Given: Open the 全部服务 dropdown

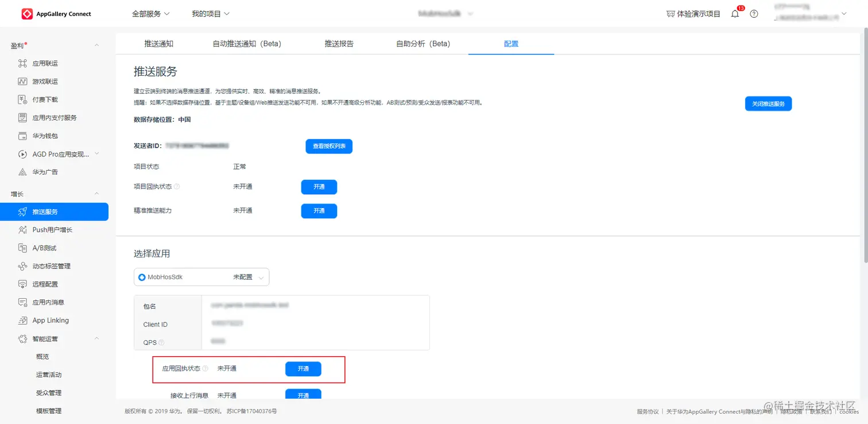Looking at the screenshot, I should point(151,13).
